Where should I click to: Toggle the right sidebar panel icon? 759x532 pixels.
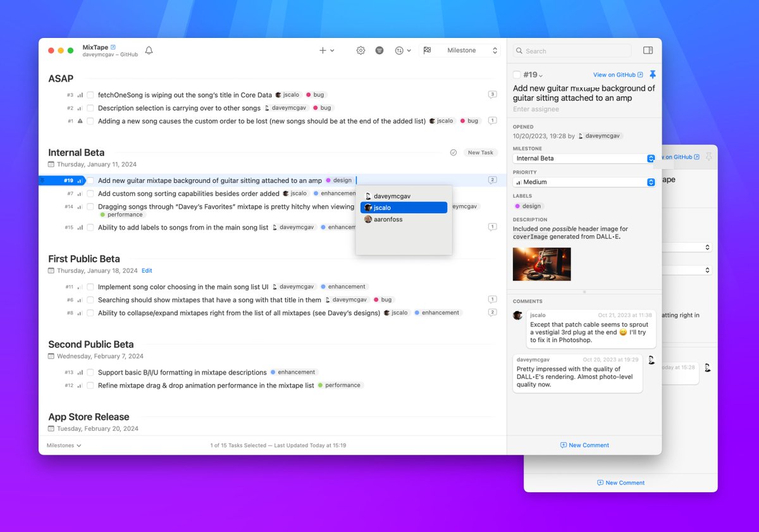coord(648,50)
